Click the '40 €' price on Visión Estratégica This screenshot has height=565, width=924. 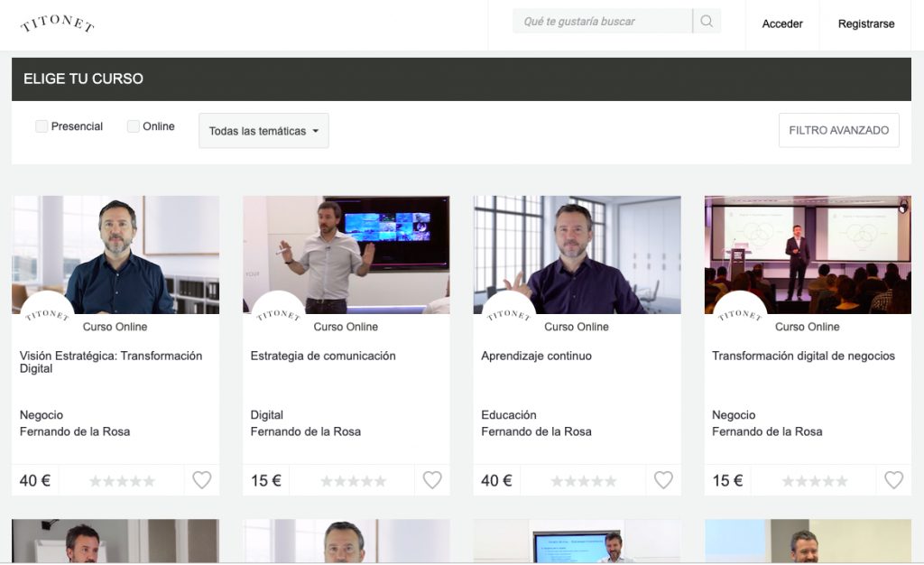35,481
